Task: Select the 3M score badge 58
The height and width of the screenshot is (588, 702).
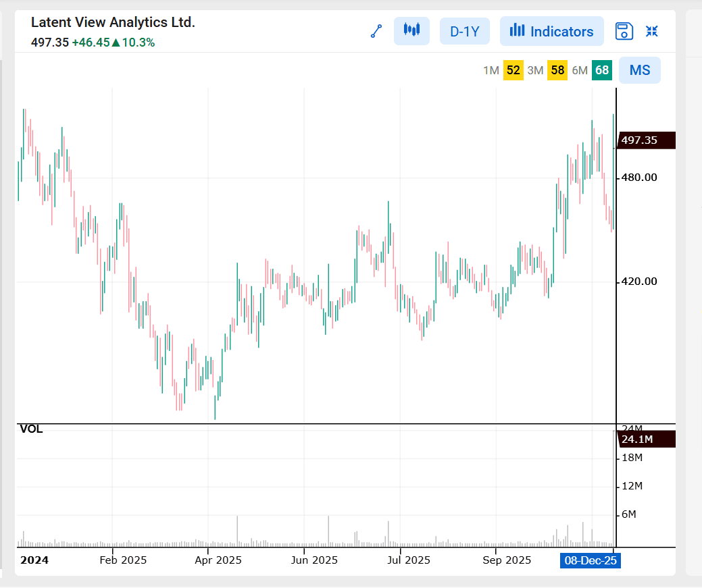Action: point(557,70)
